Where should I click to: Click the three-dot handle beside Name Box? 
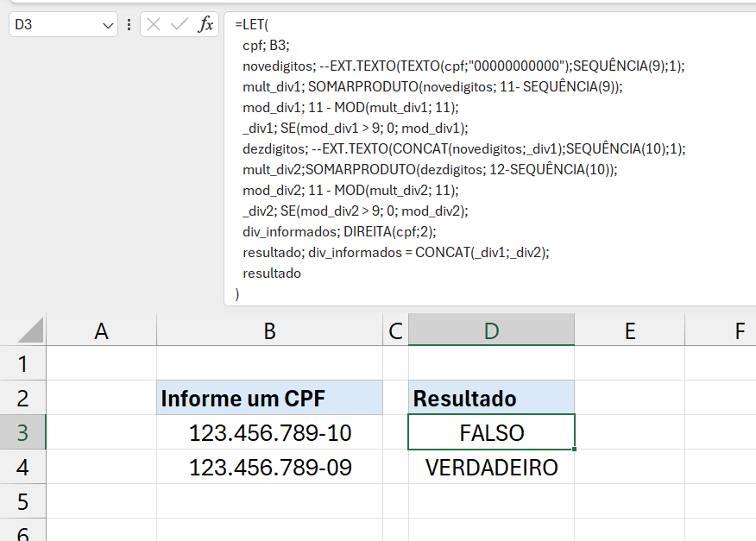[129, 25]
